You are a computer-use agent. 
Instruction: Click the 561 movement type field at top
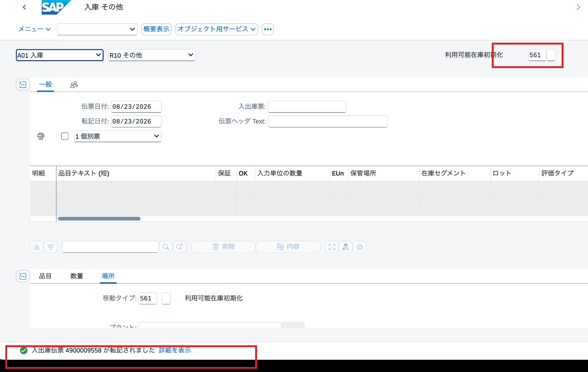(537, 55)
